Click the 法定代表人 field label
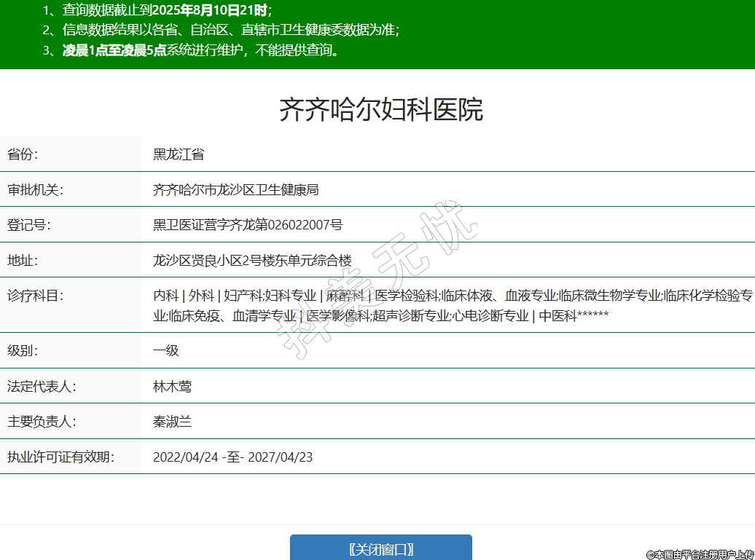This screenshot has width=755, height=560. (42, 387)
